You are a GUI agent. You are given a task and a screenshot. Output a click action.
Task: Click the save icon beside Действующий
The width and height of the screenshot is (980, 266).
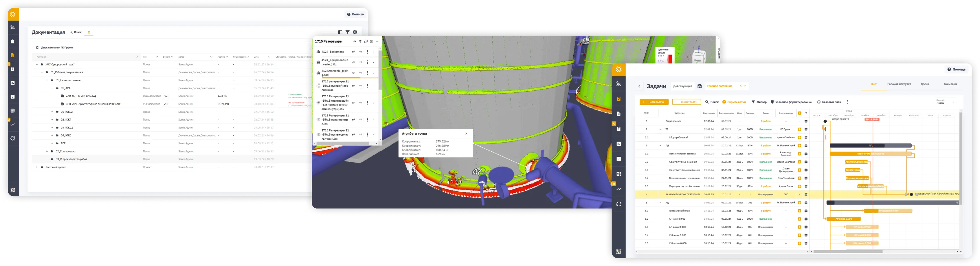(699, 86)
